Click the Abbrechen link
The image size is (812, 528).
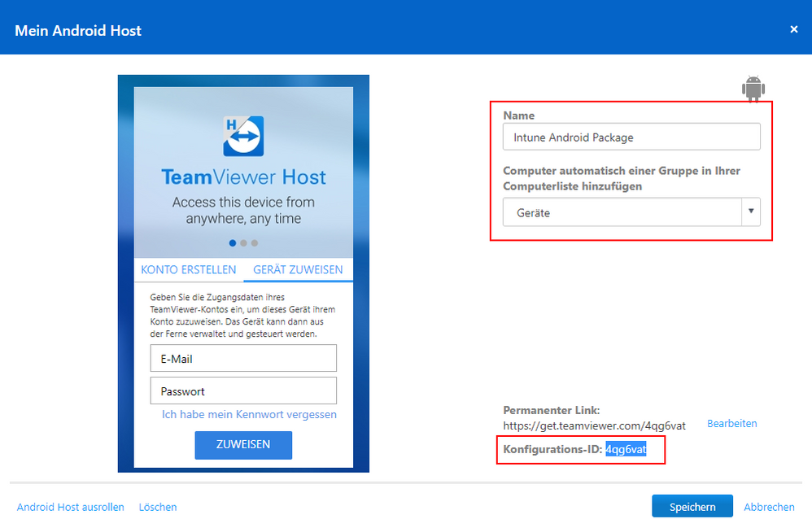pyautogui.click(x=769, y=508)
